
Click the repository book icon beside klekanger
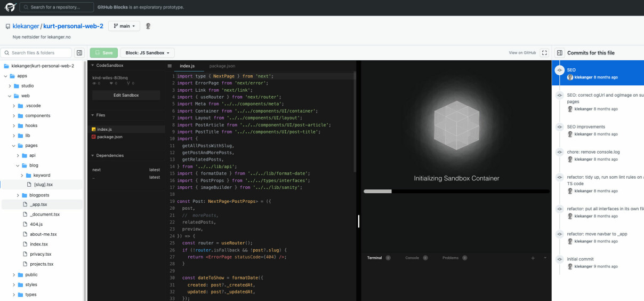(8, 26)
